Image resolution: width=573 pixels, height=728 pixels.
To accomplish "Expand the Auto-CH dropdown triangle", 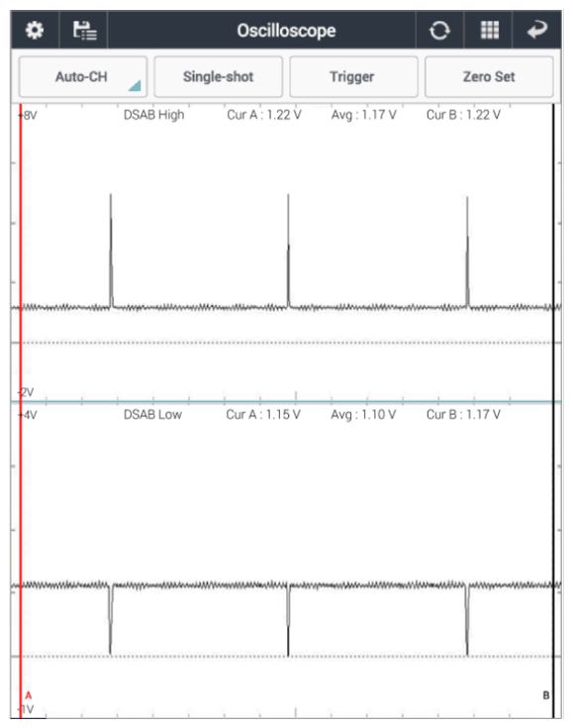I will [135, 86].
